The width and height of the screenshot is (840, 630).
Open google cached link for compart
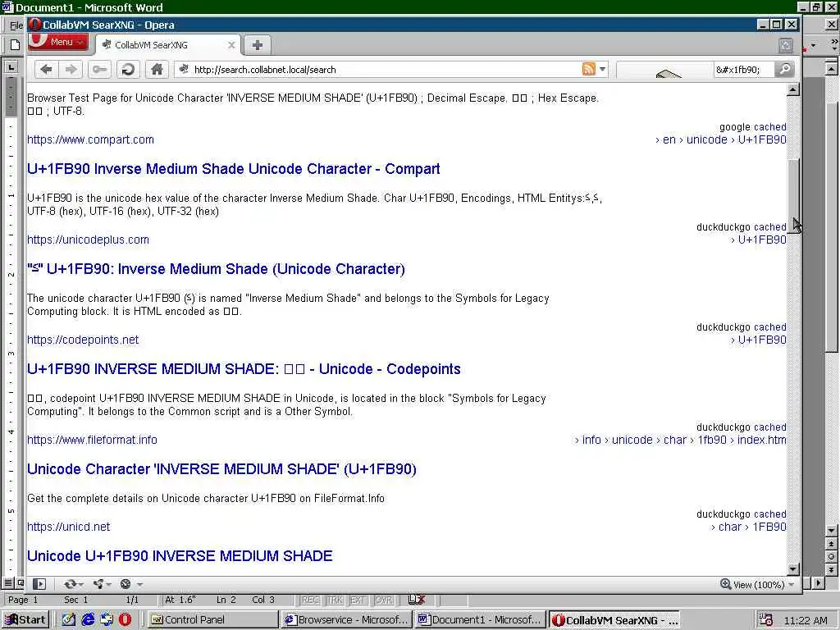click(x=769, y=127)
